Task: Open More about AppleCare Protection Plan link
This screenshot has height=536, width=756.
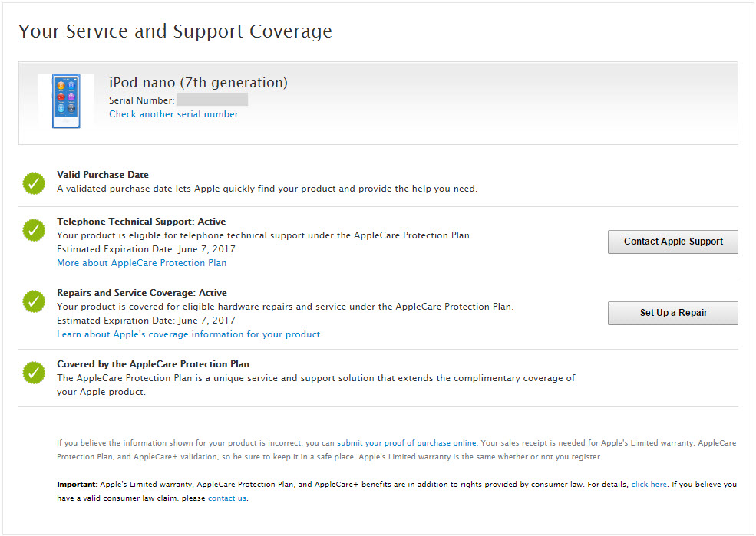Action: click(x=142, y=263)
